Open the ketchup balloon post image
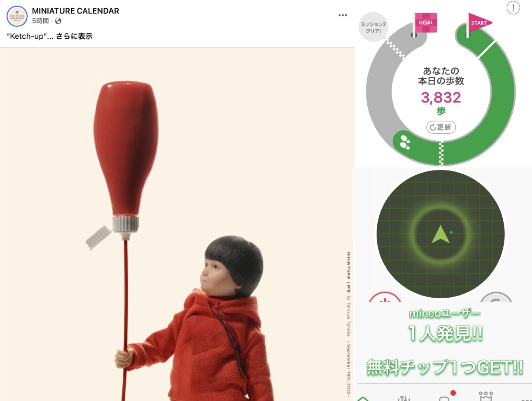The height and width of the screenshot is (401, 532). [177, 224]
